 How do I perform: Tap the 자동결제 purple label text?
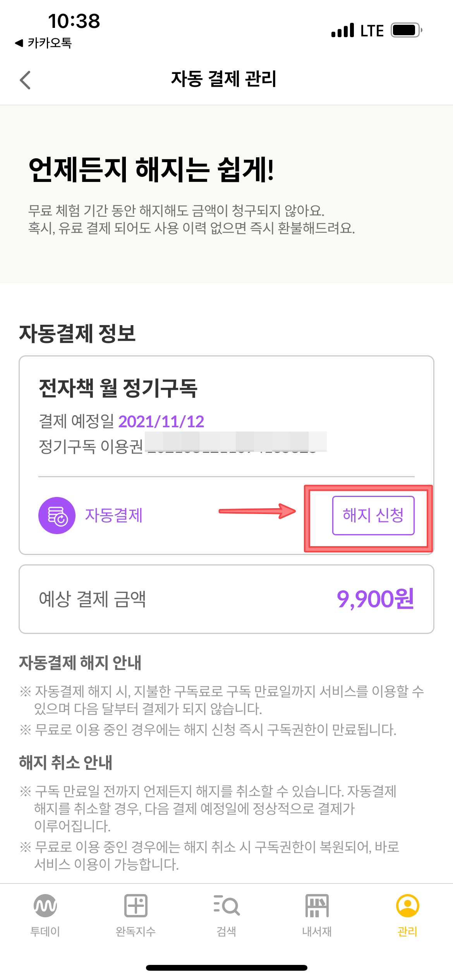click(x=114, y=516)
